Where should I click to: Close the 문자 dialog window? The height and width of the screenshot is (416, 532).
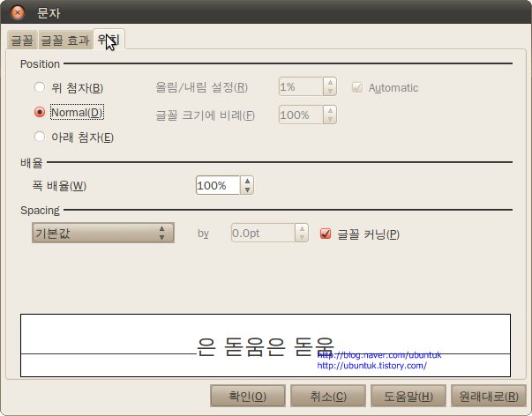point(18,12)
